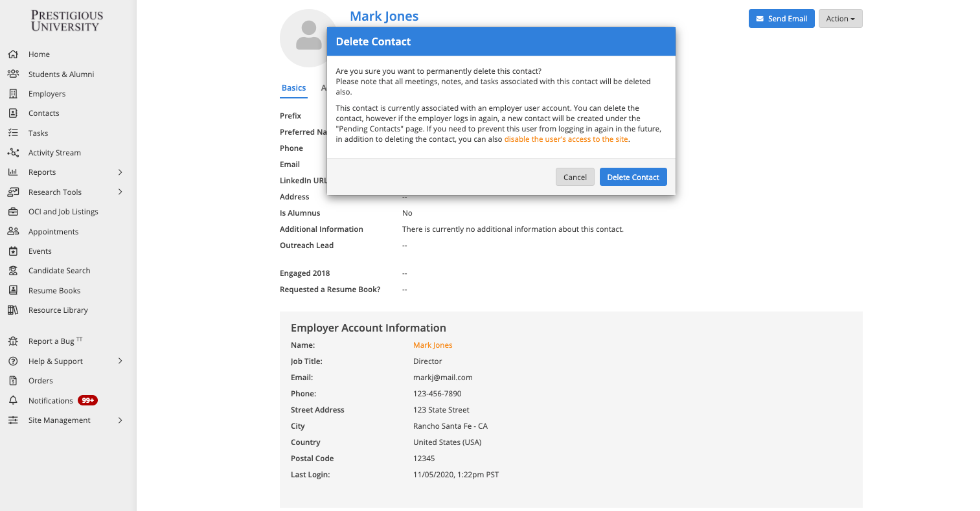Open Students & Alumni via its icon
Screen dimensions: 980x511
coord(13,74)
